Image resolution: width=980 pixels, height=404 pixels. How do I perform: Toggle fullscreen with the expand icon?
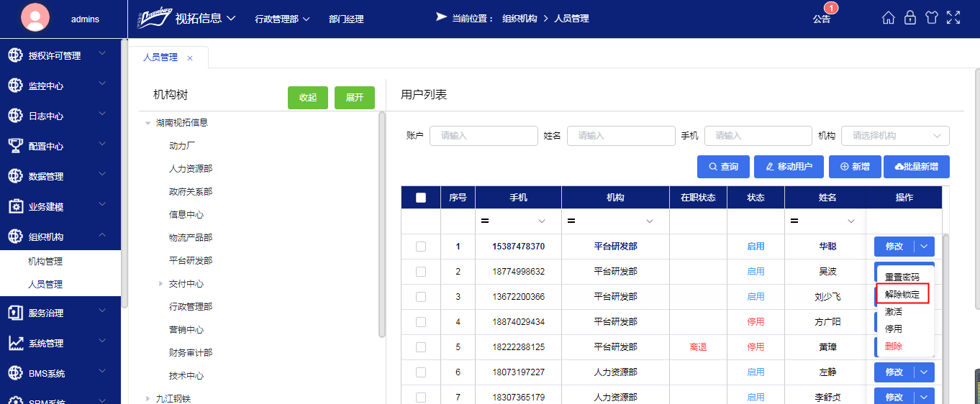pos(953,18)
